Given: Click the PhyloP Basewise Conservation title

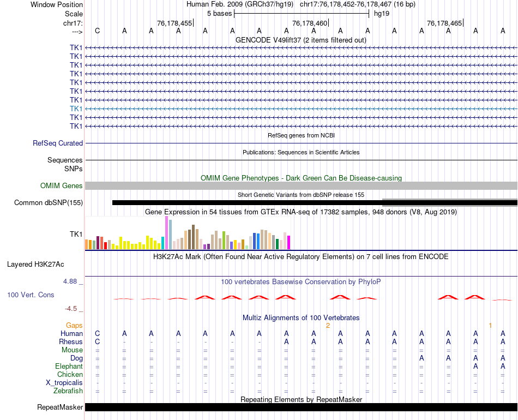Looking at the screenshot, I should (x=301, y=281).
